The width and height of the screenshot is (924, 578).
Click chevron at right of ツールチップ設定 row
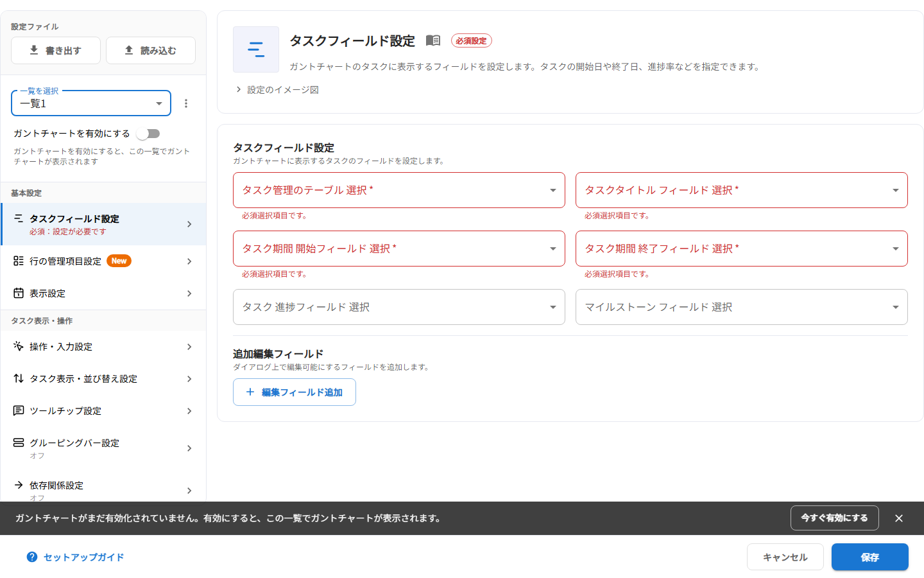coord(189,411)
